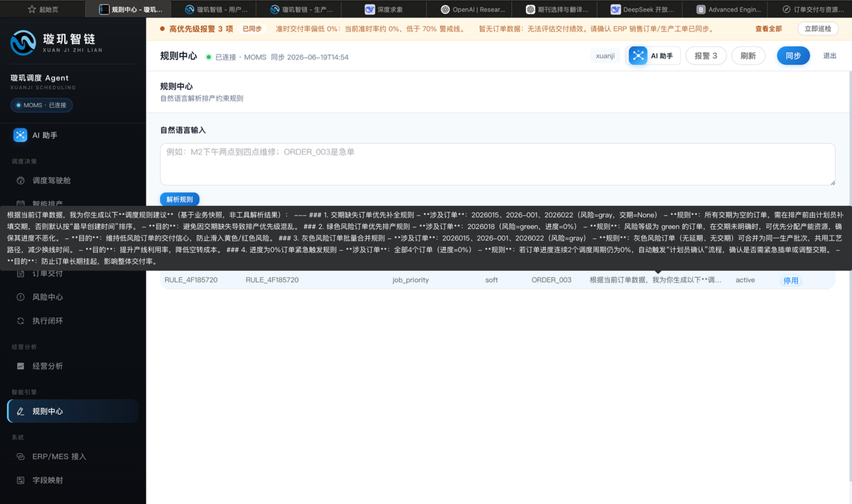
Task: Click the star icon on 起始页 tab
Action: click(x=32, y=9)
